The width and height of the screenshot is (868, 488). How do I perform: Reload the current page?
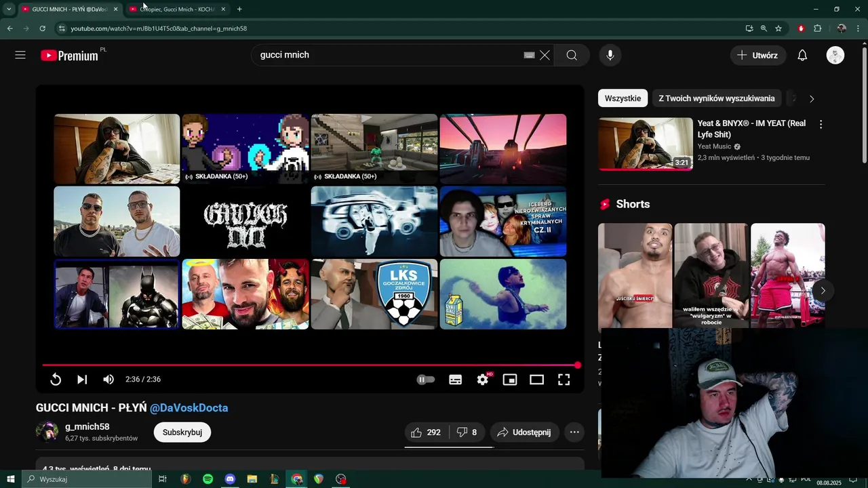pyautogui.click(x=42, y=28)
